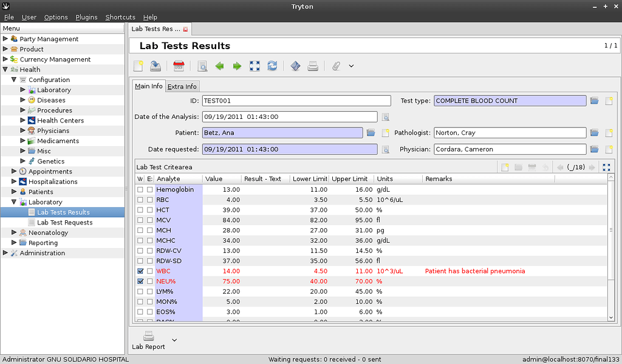
Task: Toggle the excluded checkbox for NEU% row
Action: click(149, 281)
